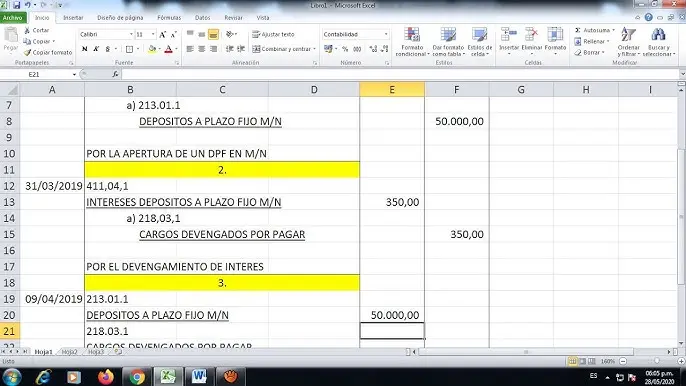The image size is (686, 386).
Task: Click the Paste (Pegar) icon
Action: pyautogui.click(x=10, y=35)
